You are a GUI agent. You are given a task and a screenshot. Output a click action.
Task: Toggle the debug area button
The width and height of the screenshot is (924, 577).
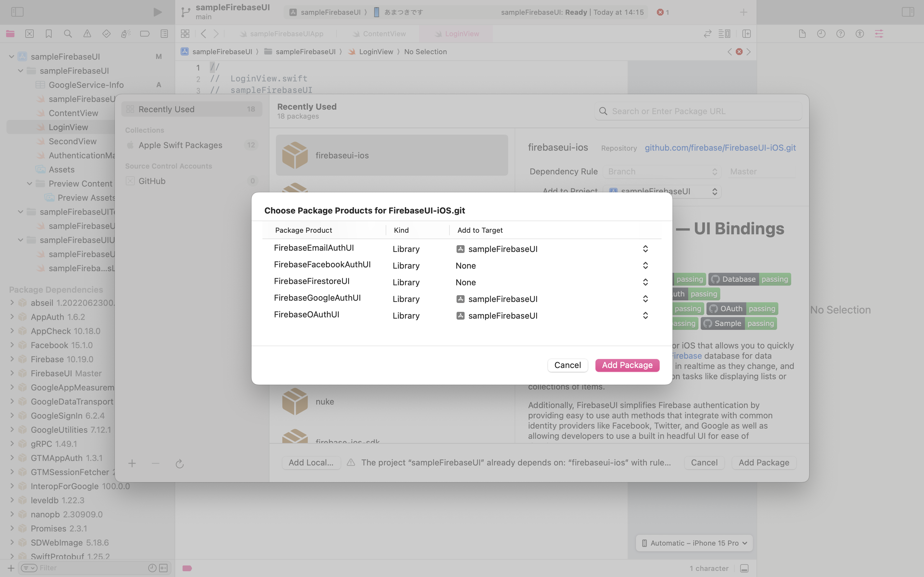[x=744, y=568]
